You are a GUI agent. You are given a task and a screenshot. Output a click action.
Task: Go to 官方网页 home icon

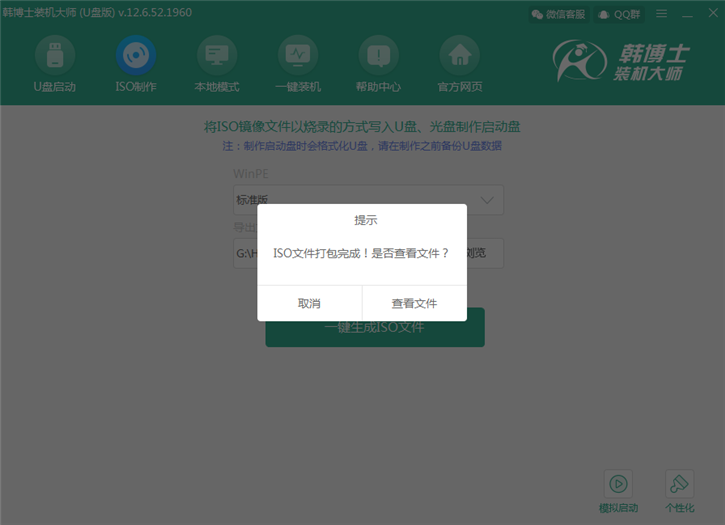tap(460, 56)
